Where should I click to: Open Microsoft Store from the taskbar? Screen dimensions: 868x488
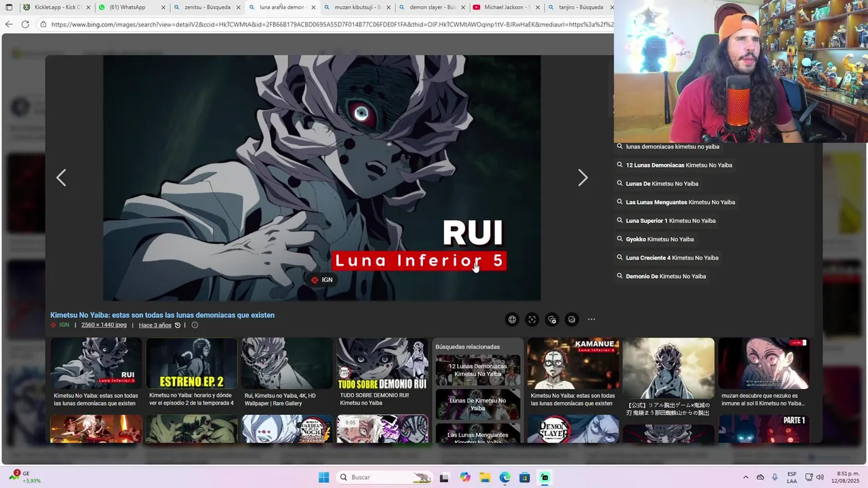(525, 477)
